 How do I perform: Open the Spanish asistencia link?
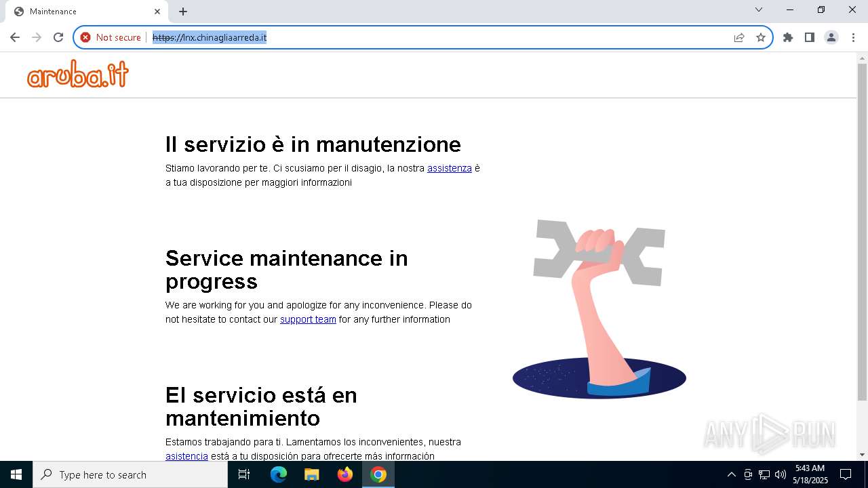point(186,456)
